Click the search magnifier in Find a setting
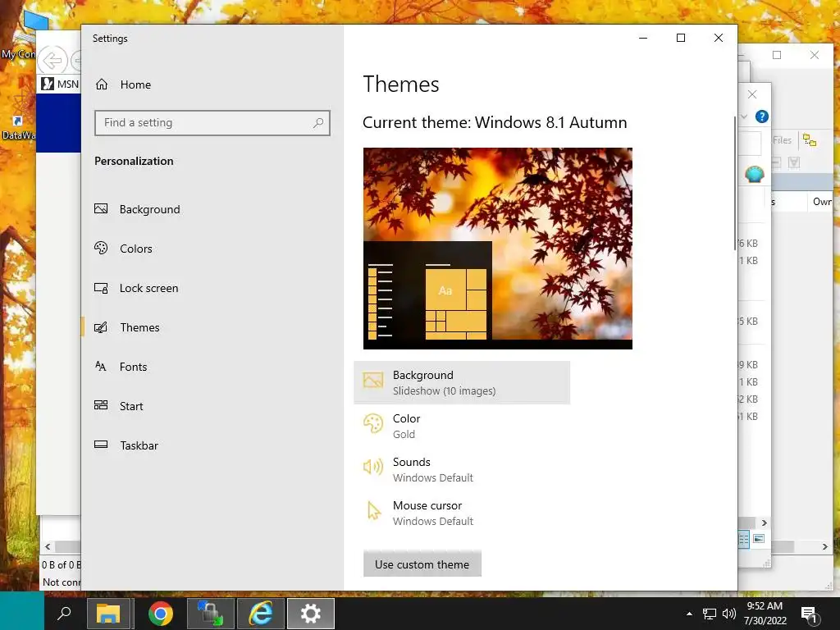Viewport: 840px width, 630px height. point(318,123)
